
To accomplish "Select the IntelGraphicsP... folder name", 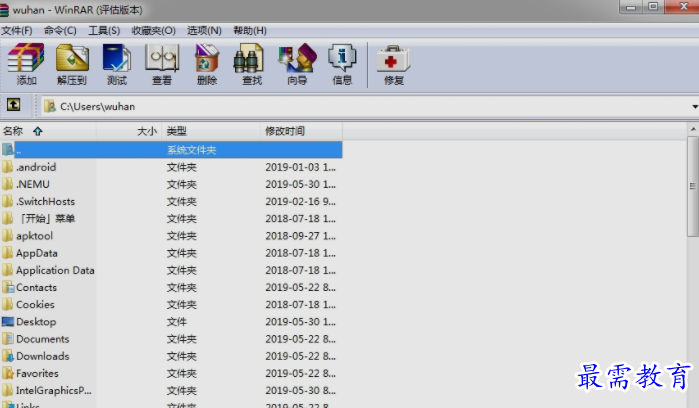I will 53,391.
